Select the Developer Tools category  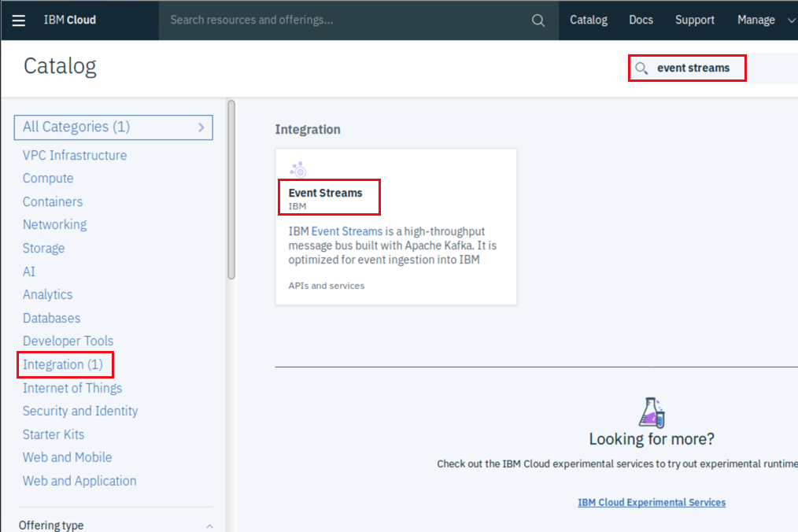pos(68,341)
